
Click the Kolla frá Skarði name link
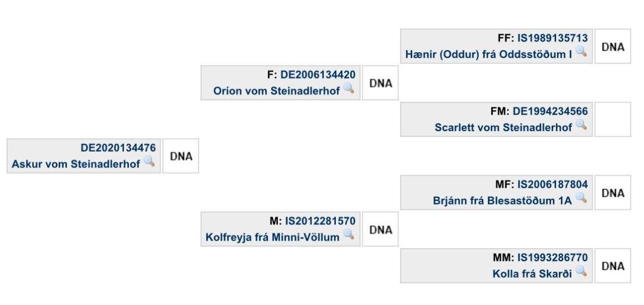click(532, 274)
